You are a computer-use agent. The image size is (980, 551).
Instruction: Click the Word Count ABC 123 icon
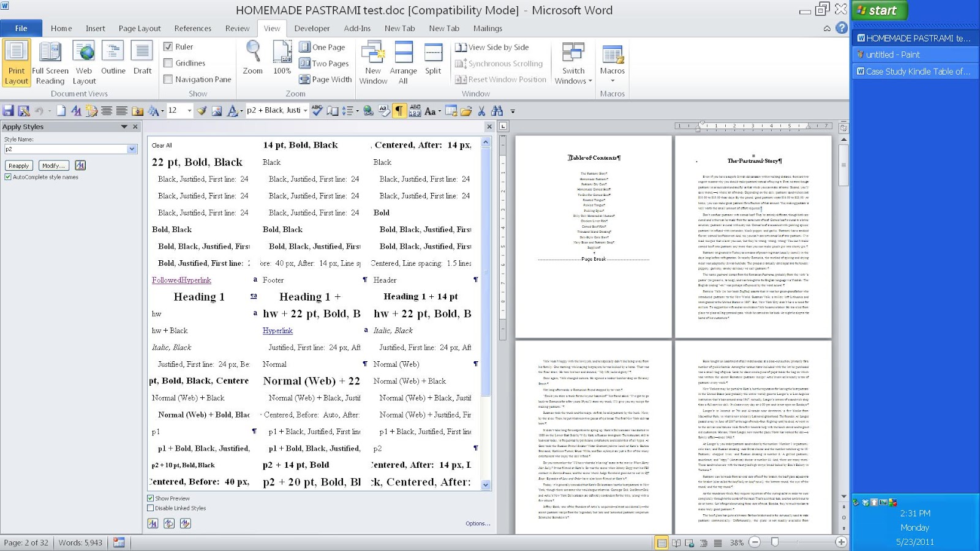pos(415,111)
